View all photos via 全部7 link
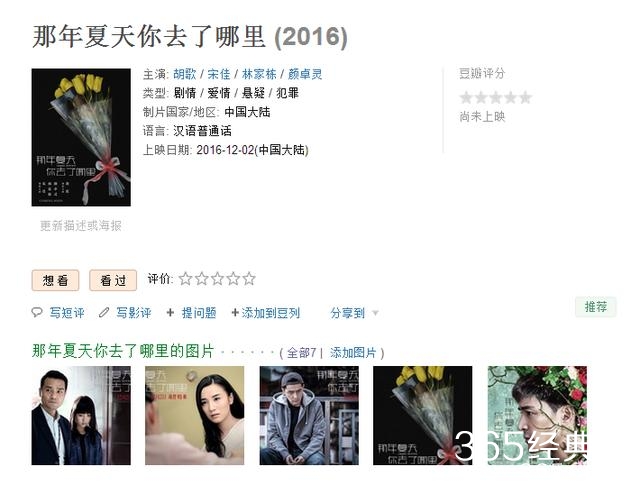This screenshot has width=640, height=485. [302, 352]
